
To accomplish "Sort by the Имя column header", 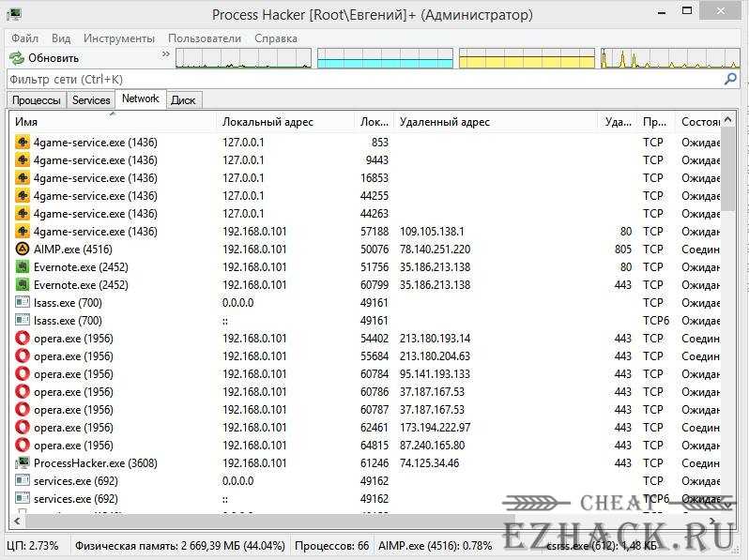I will 113,122.
